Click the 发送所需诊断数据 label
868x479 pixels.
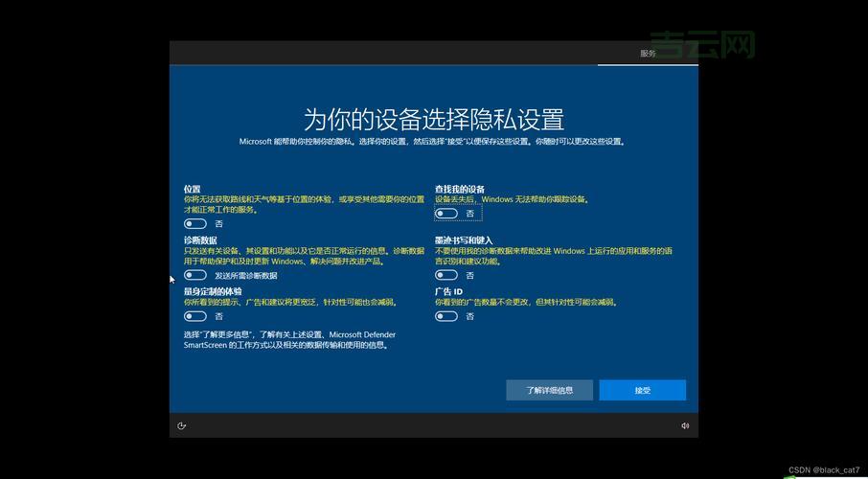[x=246, y=275]
